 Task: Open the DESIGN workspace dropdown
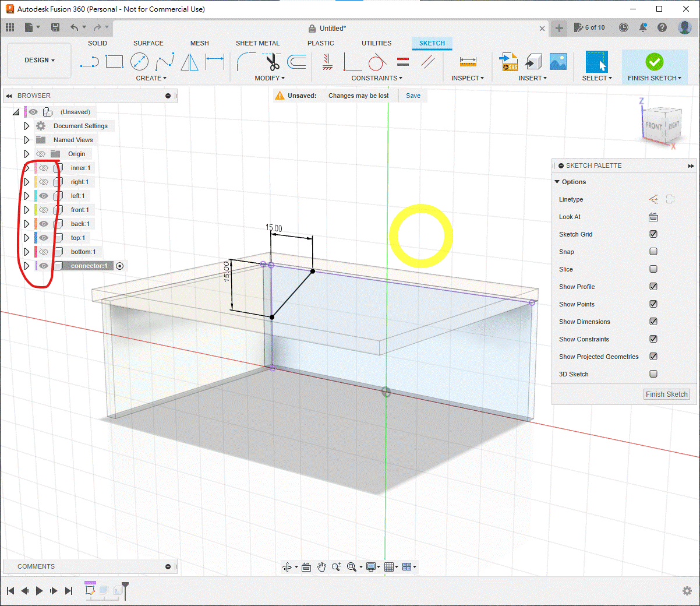coord(39,60)
